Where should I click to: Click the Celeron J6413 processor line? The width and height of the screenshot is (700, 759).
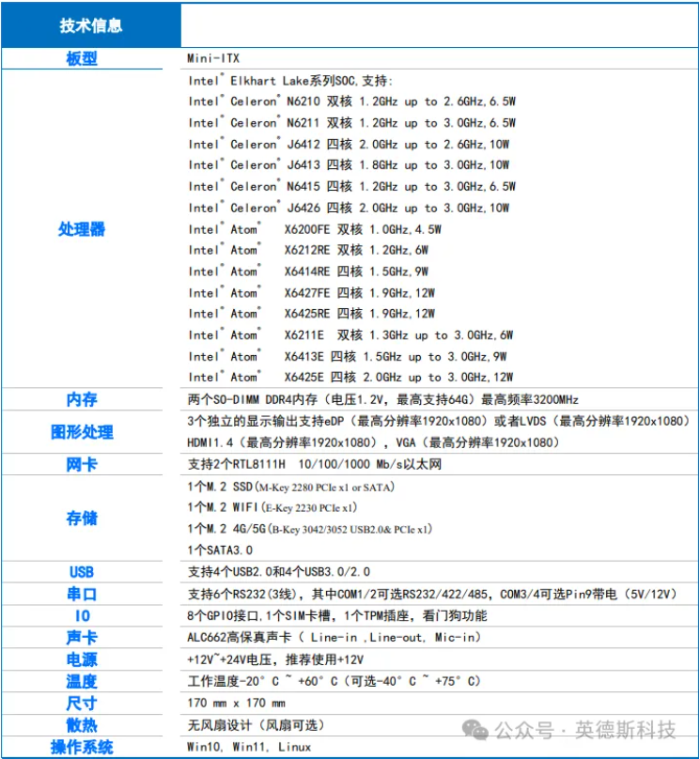349,165
